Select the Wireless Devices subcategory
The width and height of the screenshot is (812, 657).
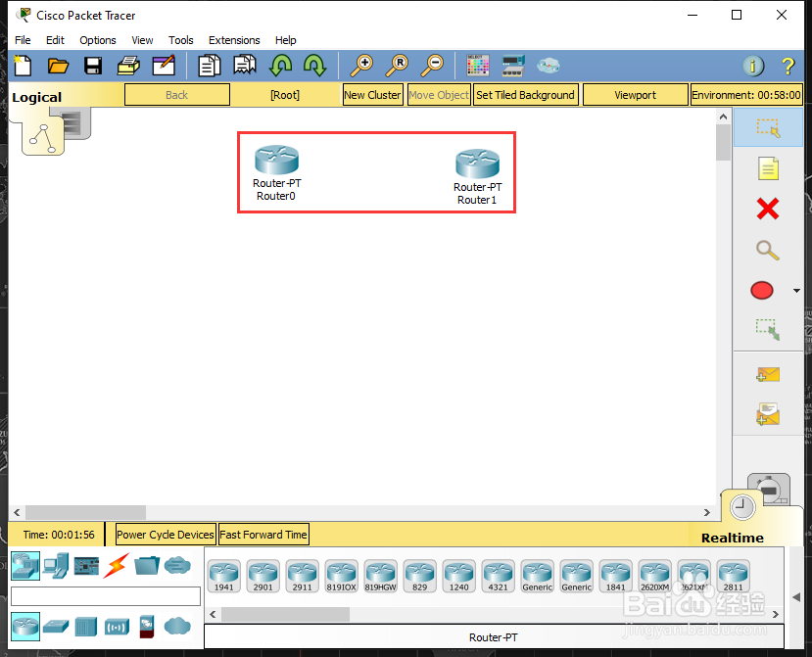point(116,627)
